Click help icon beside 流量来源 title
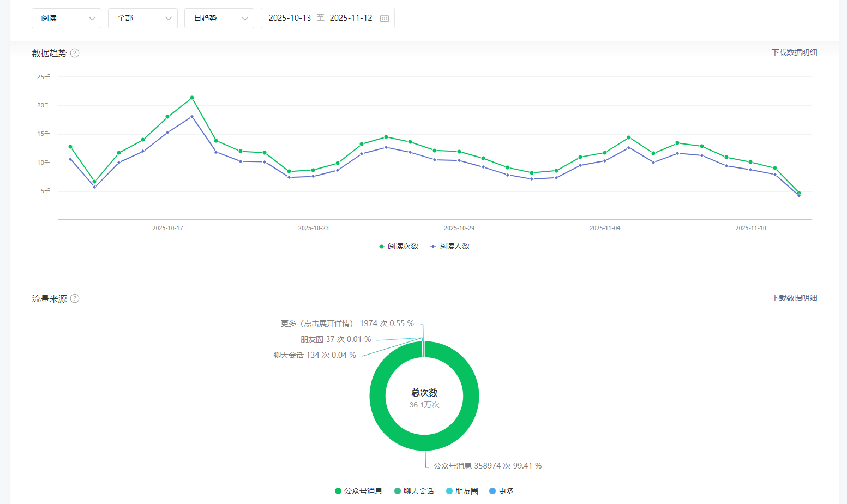This screenshot has width=847, height=504. pyautogui.click(x=75, y=298)
